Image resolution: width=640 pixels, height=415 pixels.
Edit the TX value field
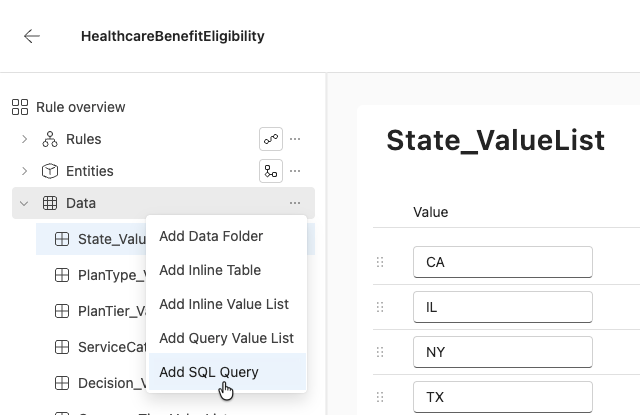tap(502, 397)
